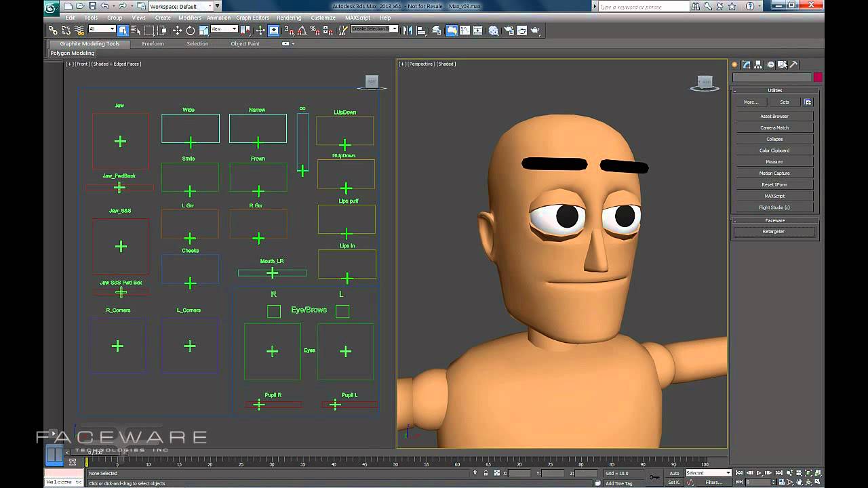Expand the ribbon minimize options arrow
868x488 pixels.
click(293, 43)
